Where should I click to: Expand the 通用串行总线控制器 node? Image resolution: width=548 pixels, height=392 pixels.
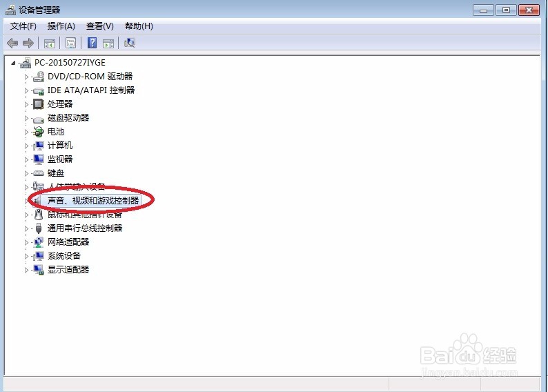point(26,229)
